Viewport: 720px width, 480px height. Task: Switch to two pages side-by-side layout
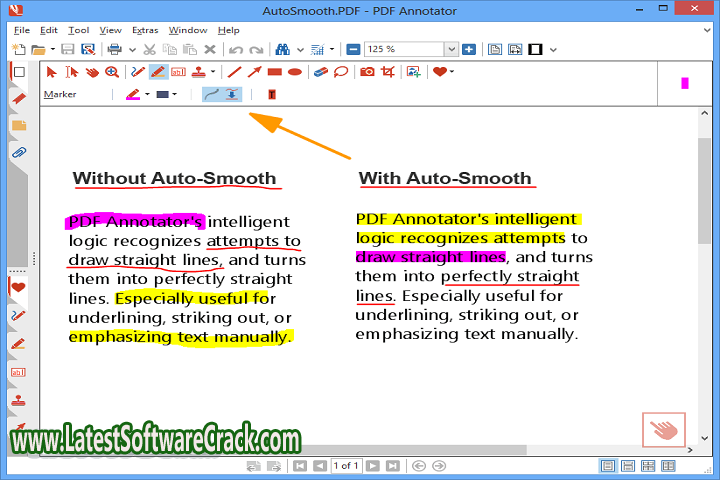(x=668, y=466)
